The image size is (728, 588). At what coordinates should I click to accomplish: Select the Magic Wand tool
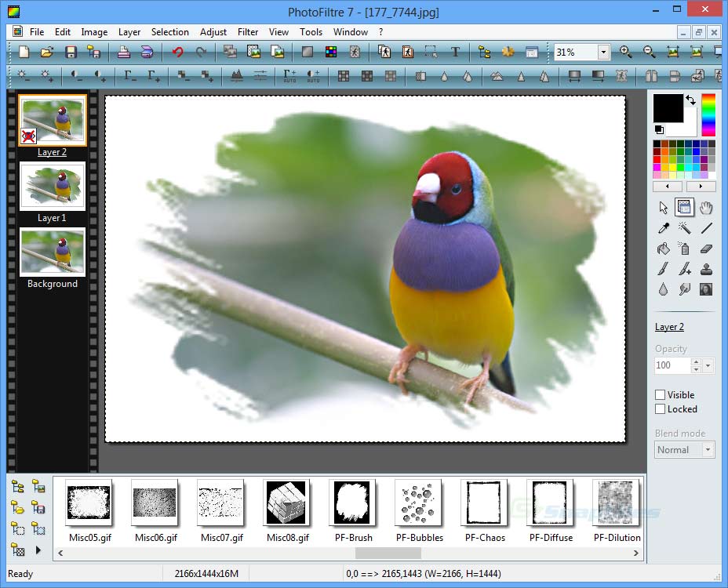tap(684, 227)
